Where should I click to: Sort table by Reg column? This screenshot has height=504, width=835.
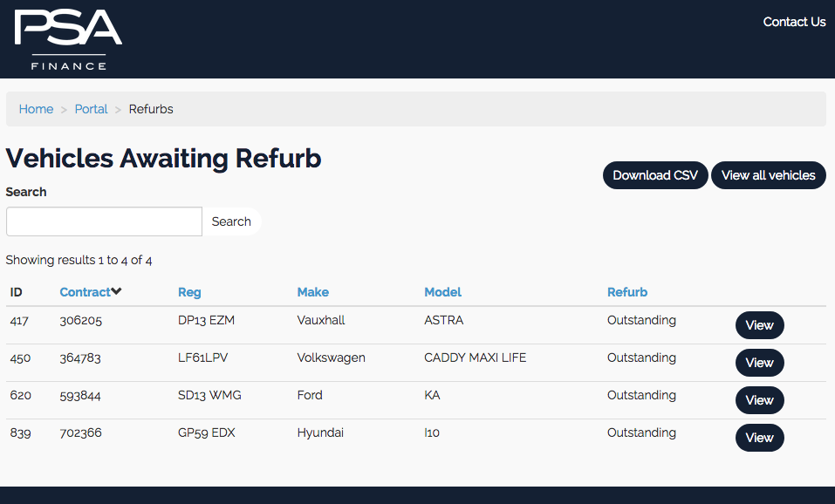click(189, 292)
